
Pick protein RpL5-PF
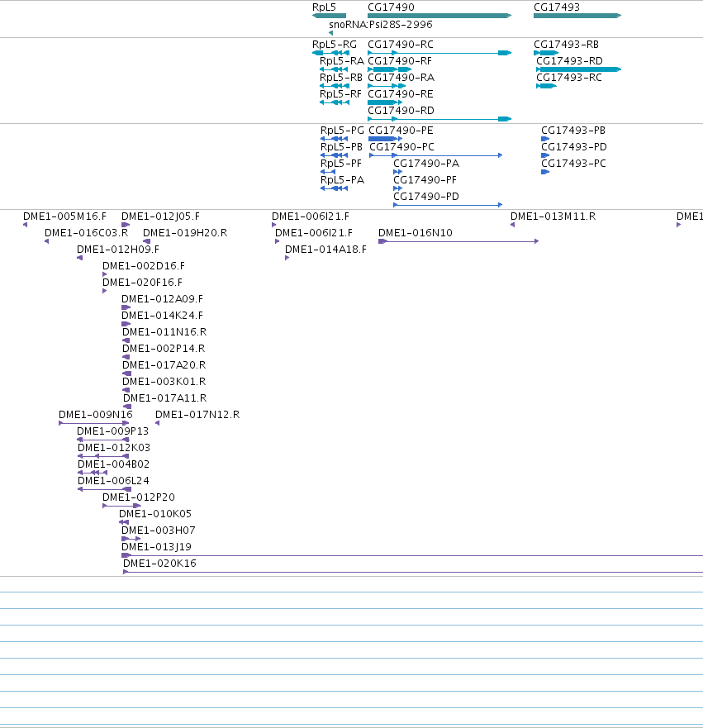[x=341, y=164]
